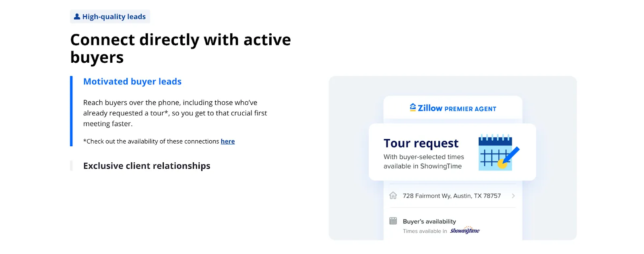Click the Buyer's availability row

429,221
